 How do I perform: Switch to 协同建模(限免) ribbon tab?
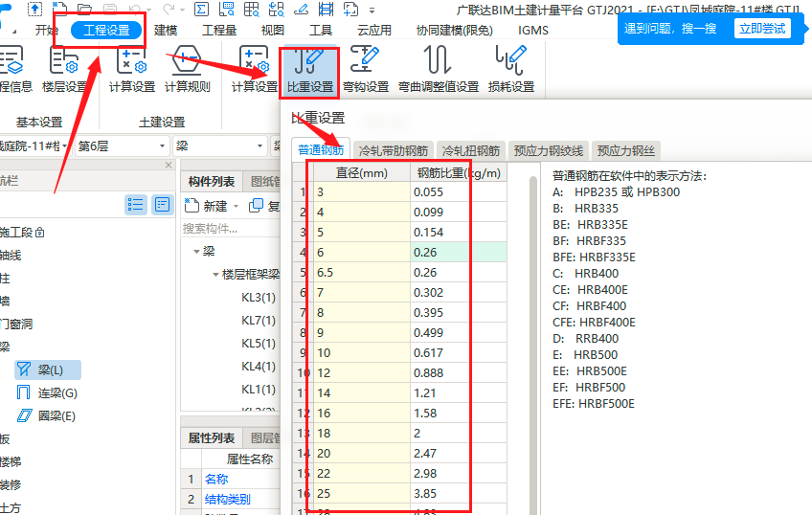coord(454,30)
